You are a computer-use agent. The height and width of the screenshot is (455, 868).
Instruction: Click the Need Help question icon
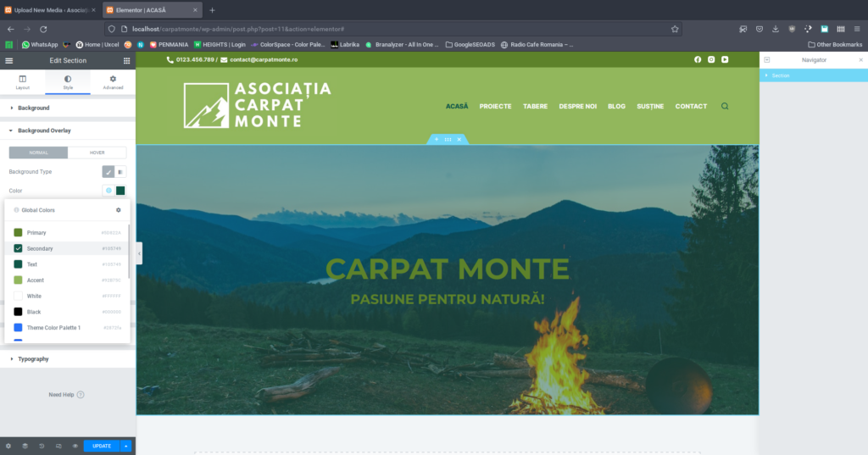point(81,395)
